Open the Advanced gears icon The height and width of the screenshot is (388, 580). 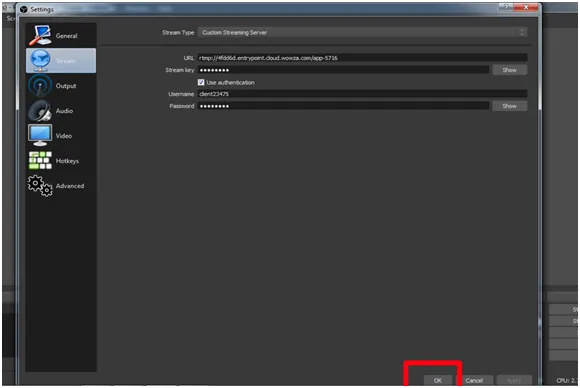click(x=40, y=185)
